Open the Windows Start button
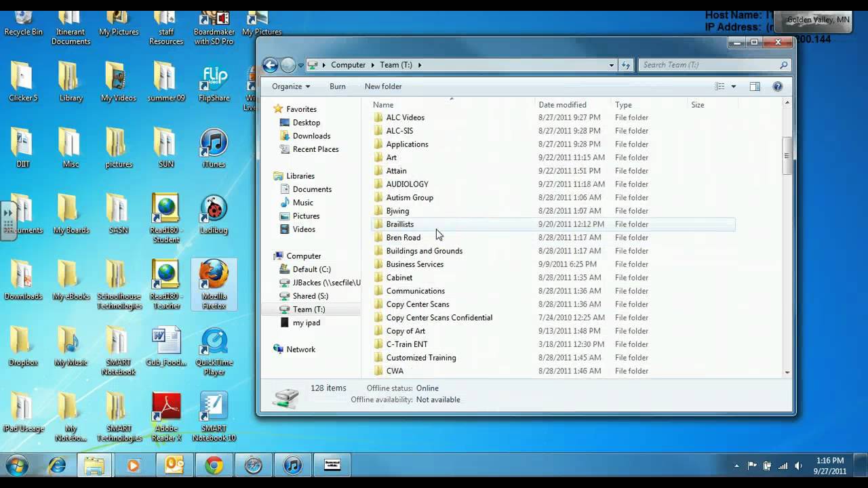 pos(17,466)
